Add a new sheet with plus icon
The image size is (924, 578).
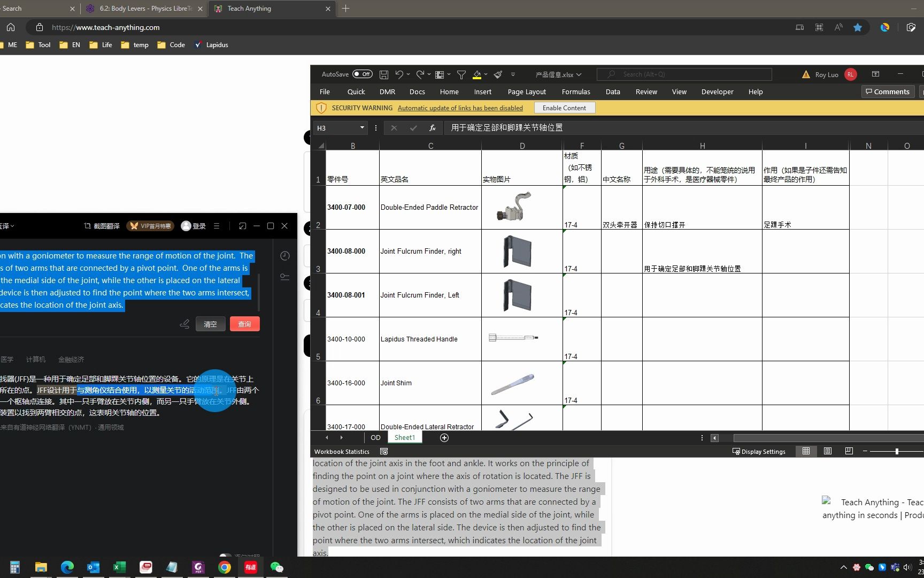[444, 438]
